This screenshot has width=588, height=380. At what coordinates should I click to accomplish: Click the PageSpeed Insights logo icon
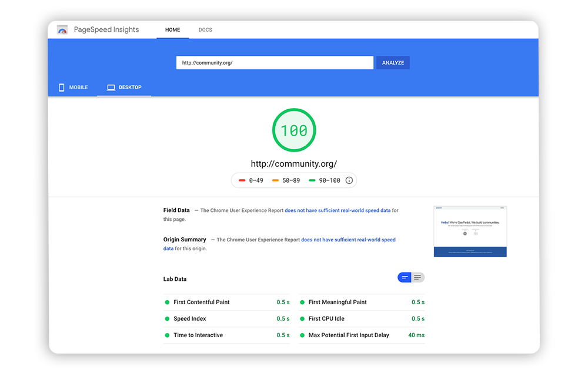pyautogui.click(x=62, y=29)
